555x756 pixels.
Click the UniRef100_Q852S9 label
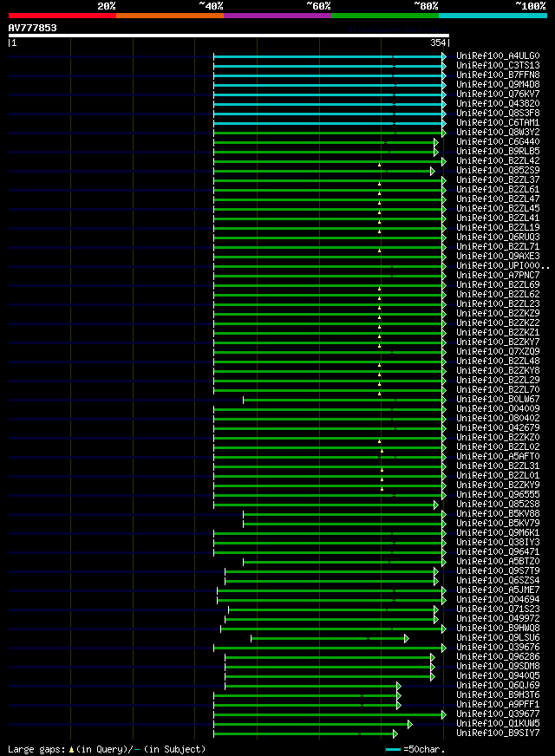click(x=498, y=170)
